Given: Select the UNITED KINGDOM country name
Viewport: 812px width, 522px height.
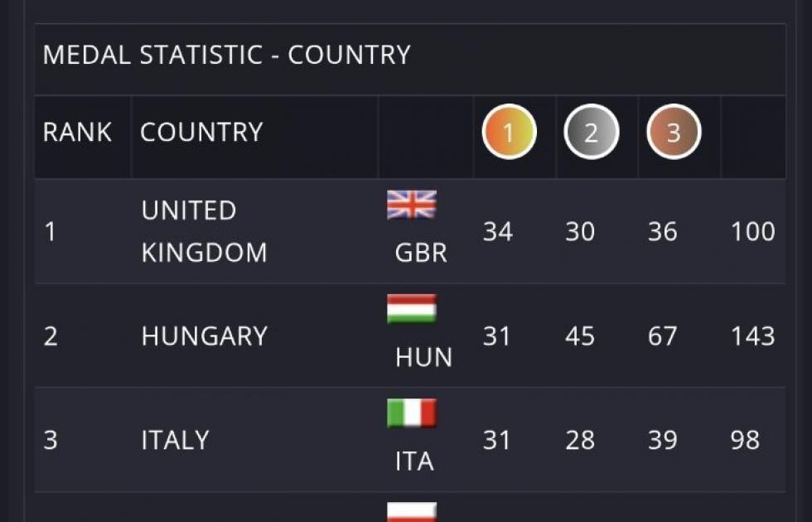Looking at the screenshot, I should pos(204,231).
